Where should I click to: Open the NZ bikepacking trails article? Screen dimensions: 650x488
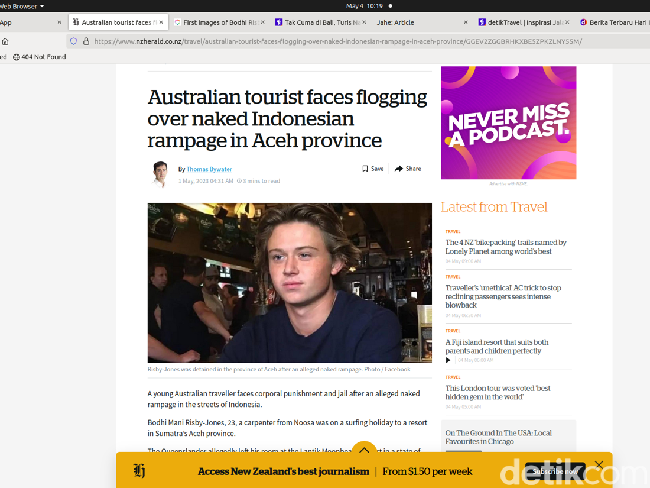pyautogui.click(x=506, y=247)
